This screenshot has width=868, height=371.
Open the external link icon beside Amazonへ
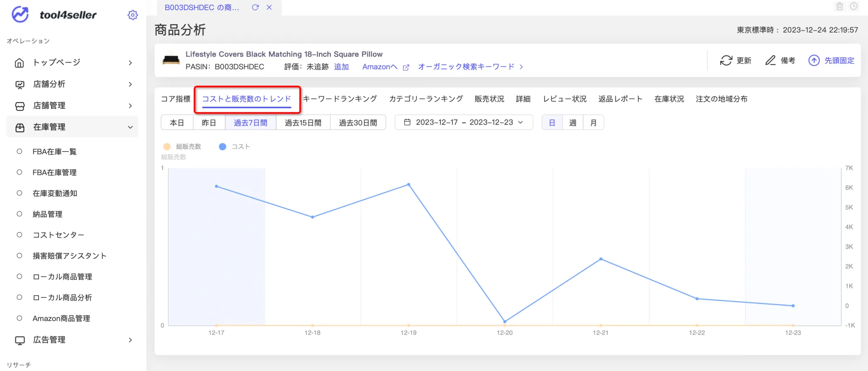[x=406, y=67]
